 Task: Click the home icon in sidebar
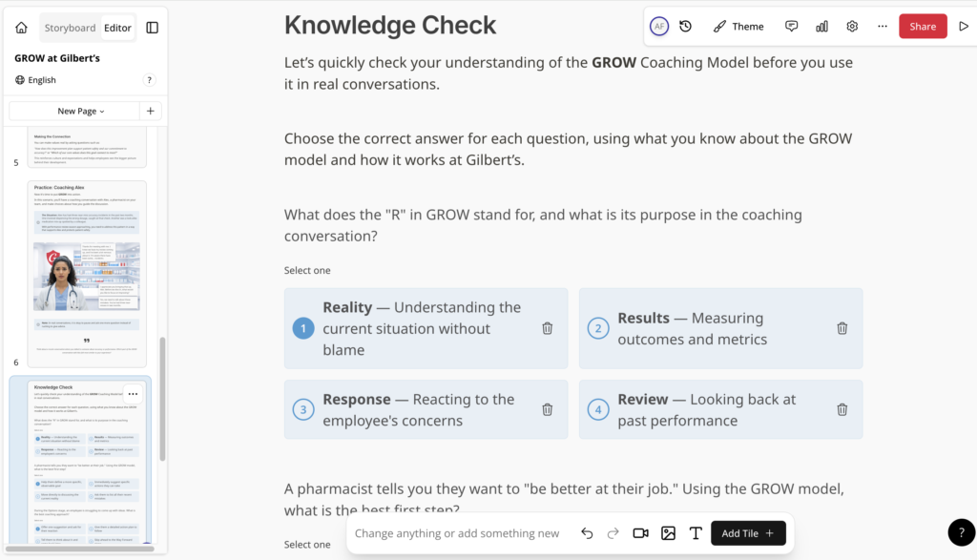[x=21, y=28]
